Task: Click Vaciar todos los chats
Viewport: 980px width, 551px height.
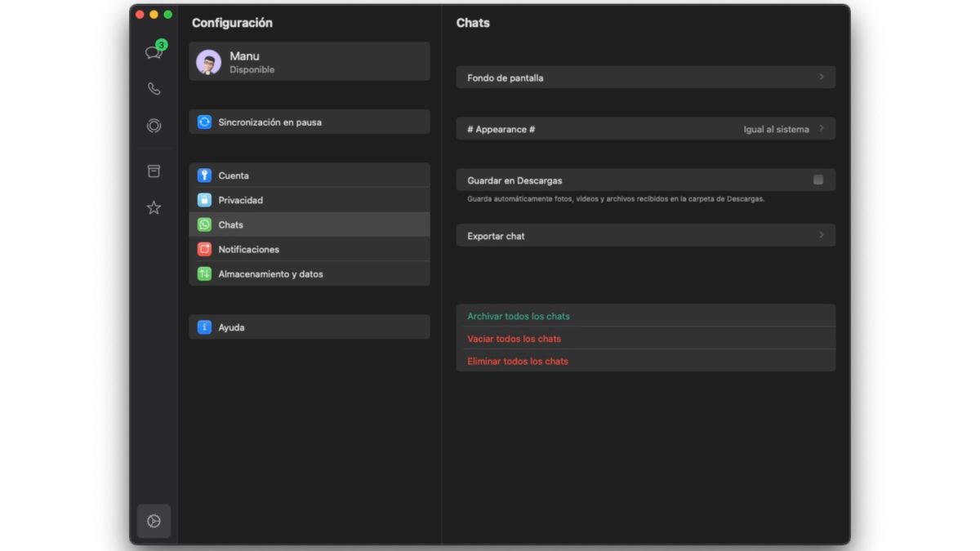Action: click(x=514, y=339)
